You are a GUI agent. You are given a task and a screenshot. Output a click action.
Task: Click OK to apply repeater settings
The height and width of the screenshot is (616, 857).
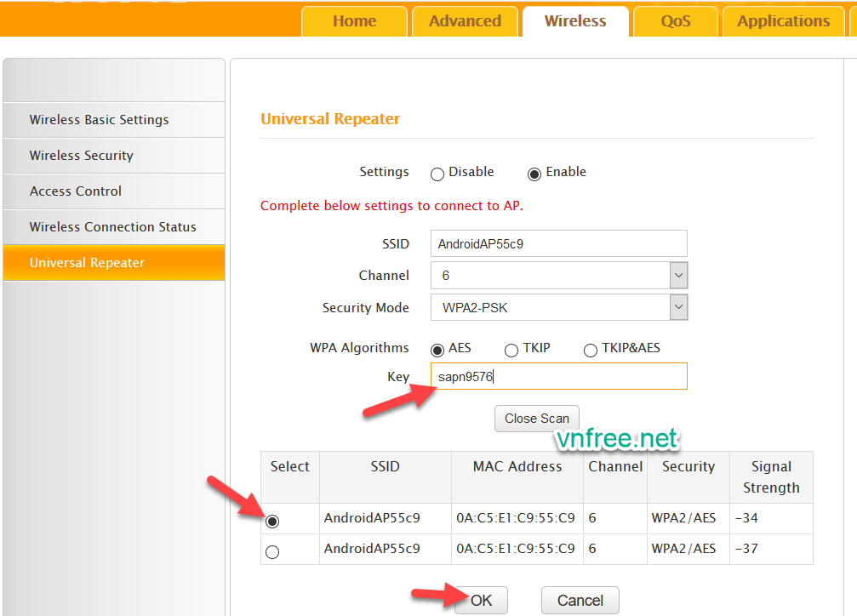point(481,601)
